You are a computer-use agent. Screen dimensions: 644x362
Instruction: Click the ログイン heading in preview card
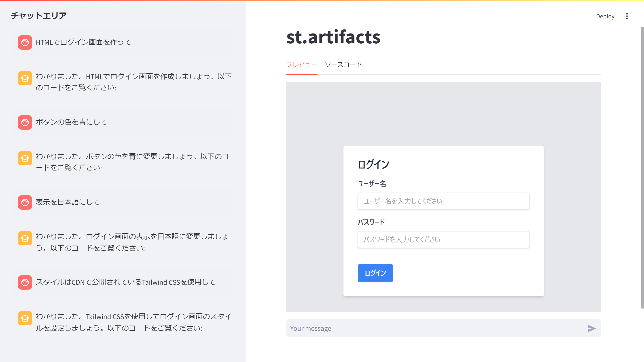pyautogui.click(x=373, y=164)
